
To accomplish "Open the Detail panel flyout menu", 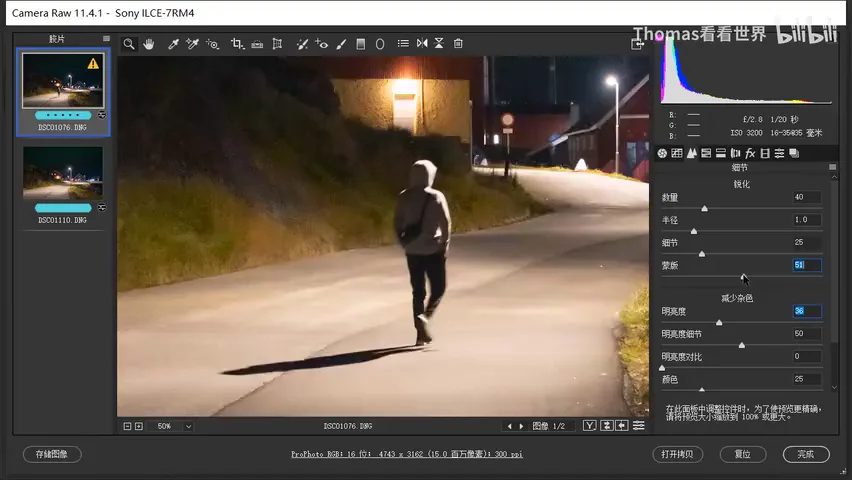I will 832,167.
